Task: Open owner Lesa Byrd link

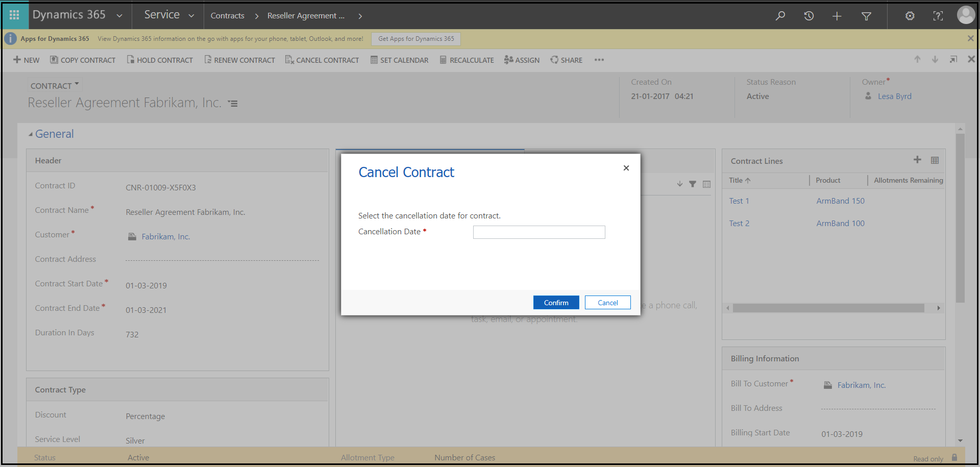Action: [894, 96]
